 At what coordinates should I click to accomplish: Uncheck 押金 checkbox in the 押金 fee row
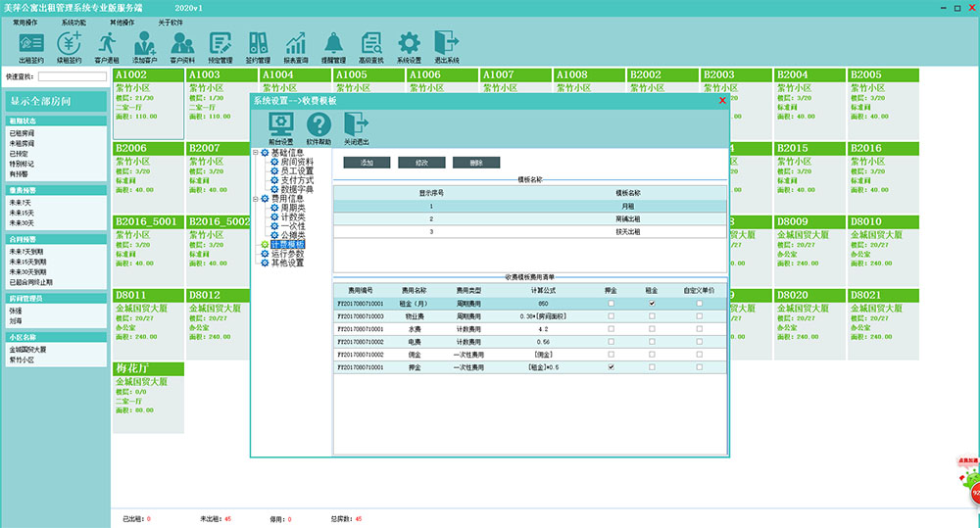coord(612,367)
